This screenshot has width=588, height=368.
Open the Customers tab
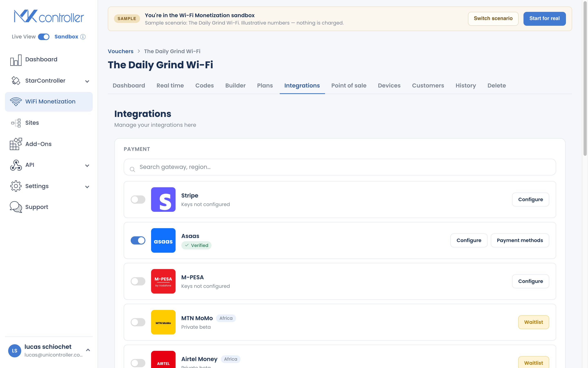pos(428,85)
